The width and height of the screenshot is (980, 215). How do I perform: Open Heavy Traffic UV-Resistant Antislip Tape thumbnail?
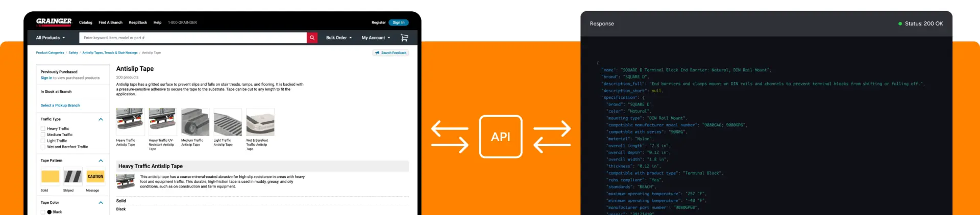(162, 122)
